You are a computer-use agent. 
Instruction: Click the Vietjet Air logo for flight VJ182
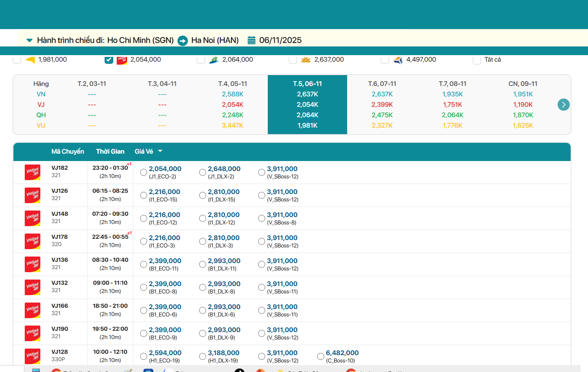tap(33, 172)
